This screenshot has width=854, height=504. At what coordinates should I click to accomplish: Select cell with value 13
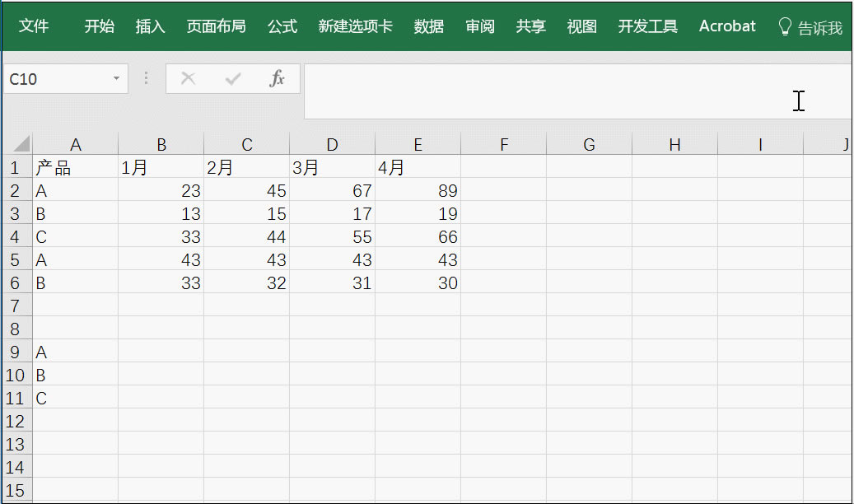pos(161,213)
